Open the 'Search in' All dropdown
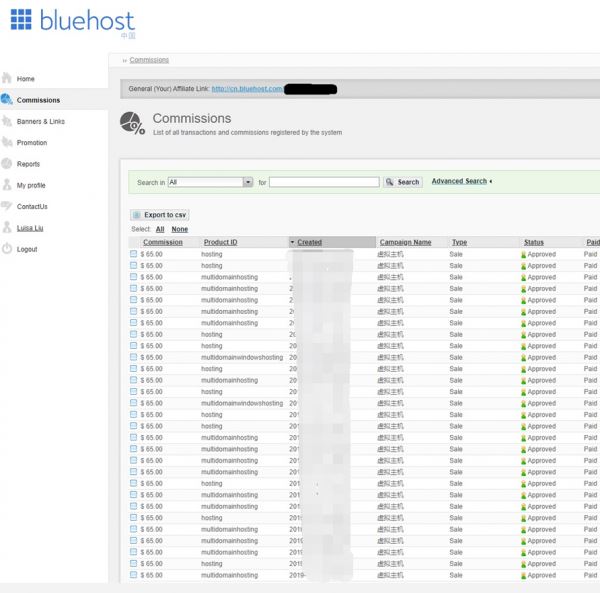 (210, 182)
